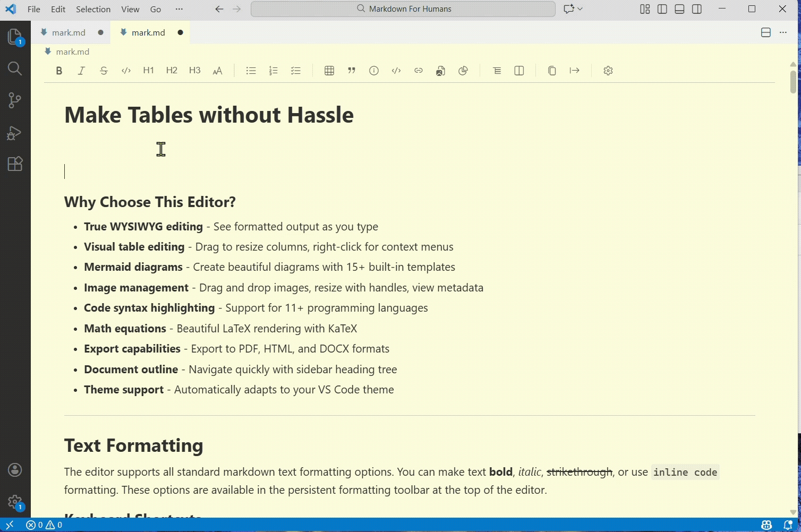
Task: Insert a code block
Action: point(396,70)
